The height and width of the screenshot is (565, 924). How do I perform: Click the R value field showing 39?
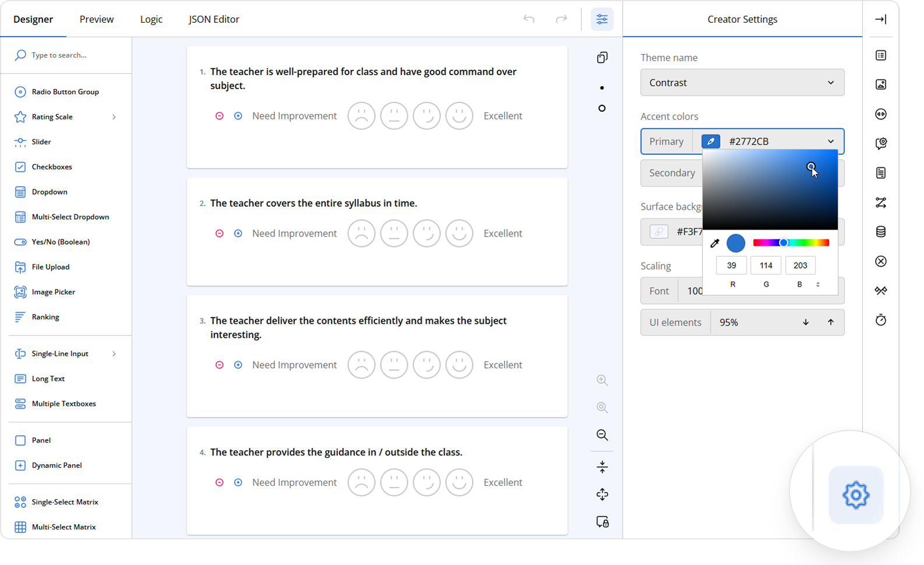[732, 266]
